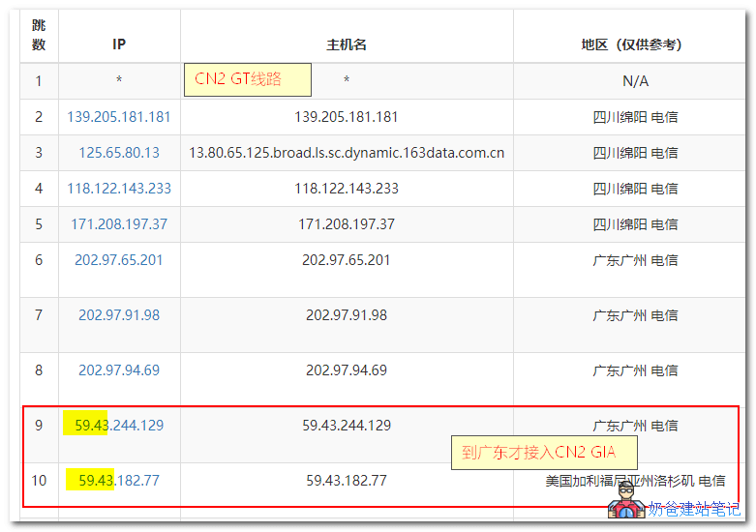Open the blue 171.208.197.37 link in hop 5
The height and width of the screenshot is (532, 756).
[x=119, y=224]
